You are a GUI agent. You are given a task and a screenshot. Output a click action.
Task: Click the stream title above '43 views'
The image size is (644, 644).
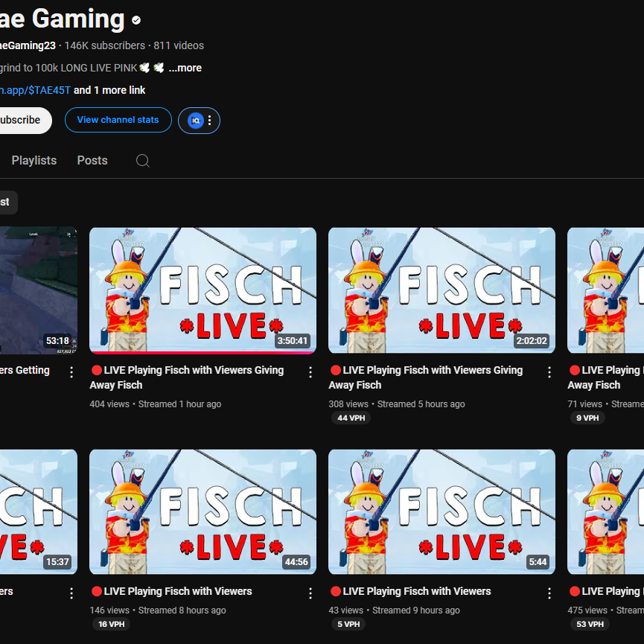(x=410, y=591)
